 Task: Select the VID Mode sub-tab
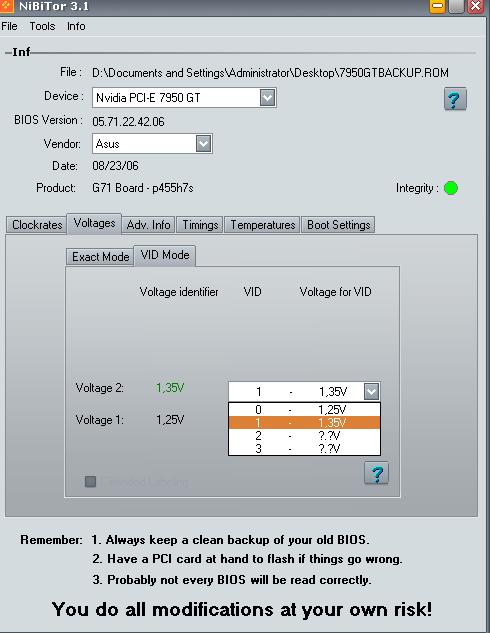(x=165, y=255)
